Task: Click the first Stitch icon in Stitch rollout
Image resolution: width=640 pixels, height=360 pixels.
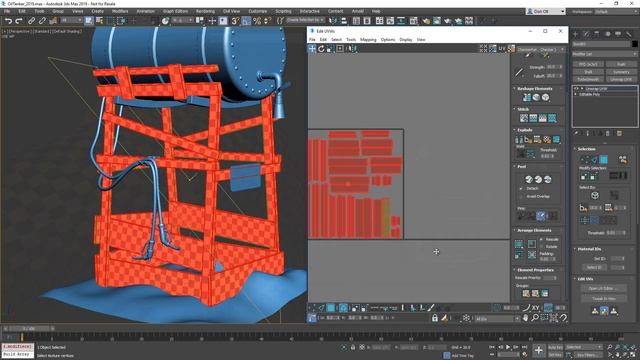Action: pos(524,118)
